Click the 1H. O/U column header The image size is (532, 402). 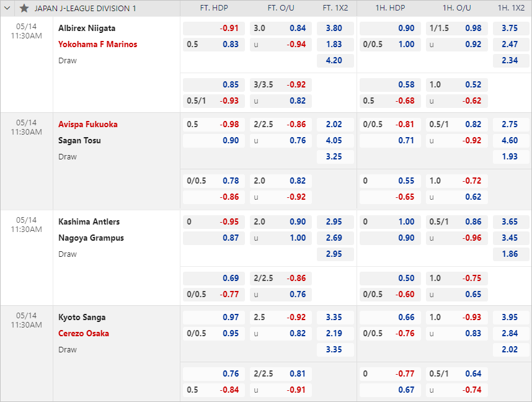click(457, 8)
